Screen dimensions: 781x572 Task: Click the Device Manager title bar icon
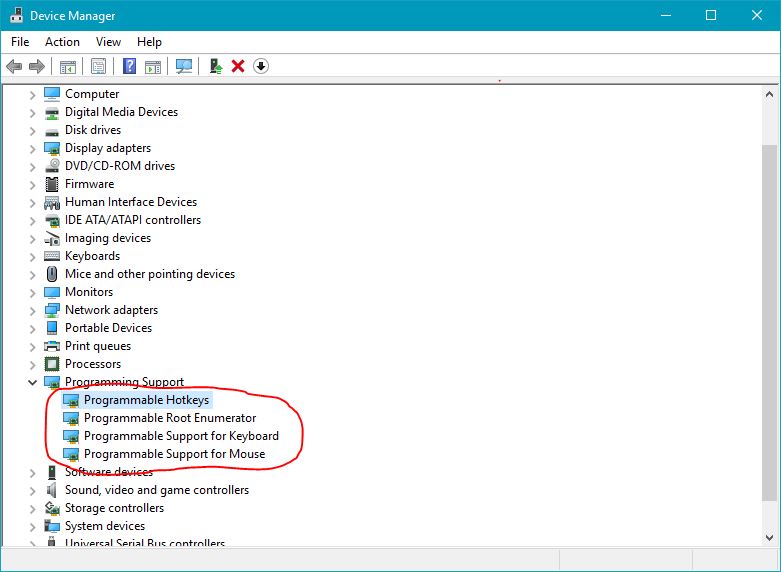[x=16, y=15]
